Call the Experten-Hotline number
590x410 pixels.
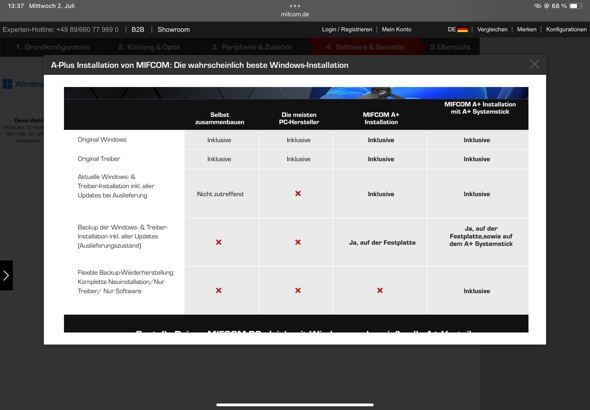(61, 29)
